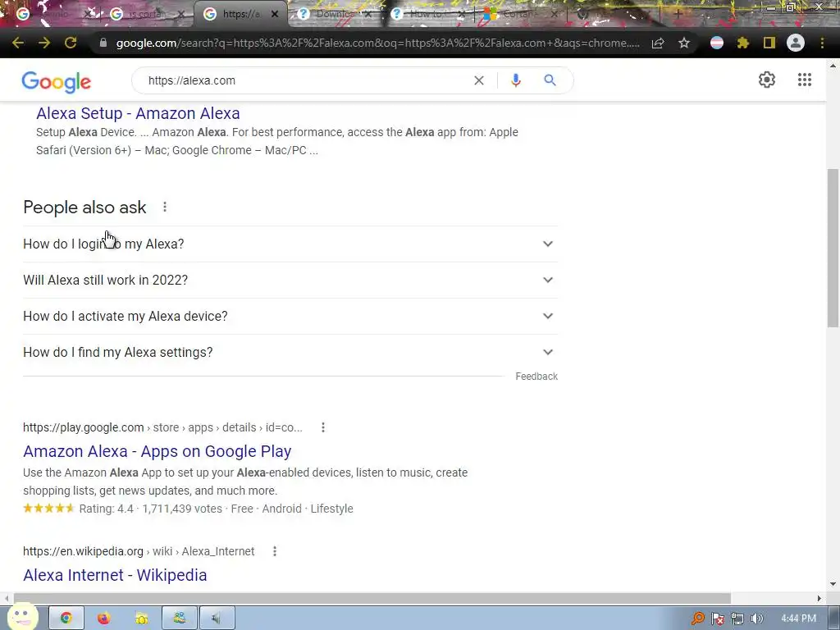
Task: Click the play.google.com breadcrumb URL
Action: [x=162, y=427]
